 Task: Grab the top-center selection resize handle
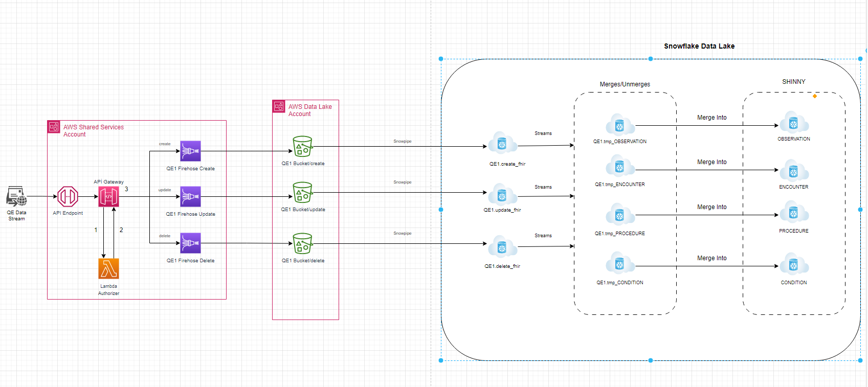point(651,59)
